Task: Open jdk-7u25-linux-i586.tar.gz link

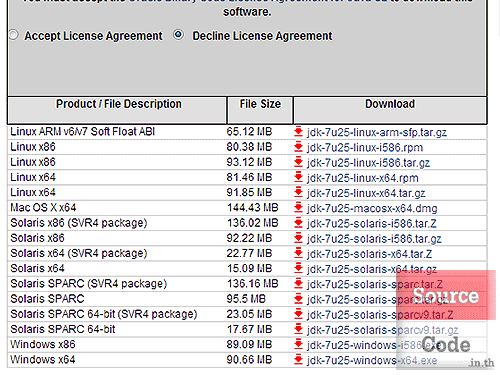Action: coord(368,163)
